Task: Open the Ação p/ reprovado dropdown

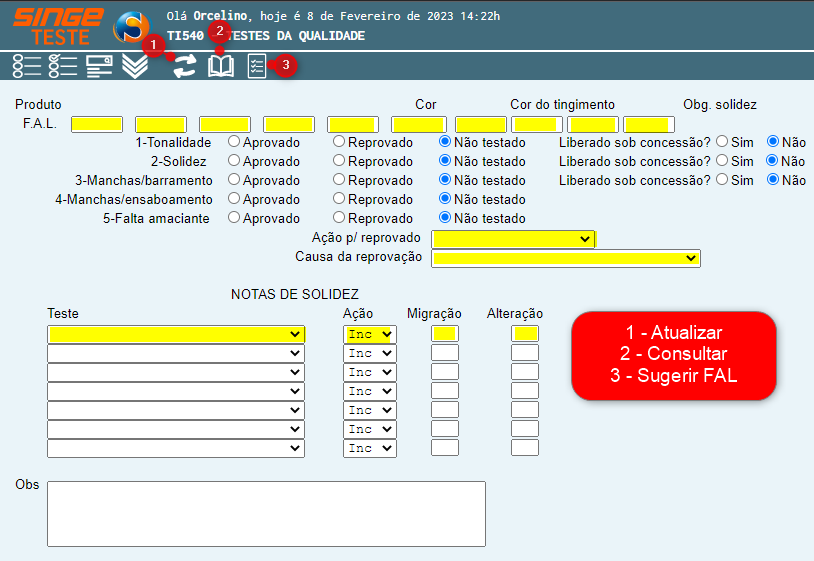Action: tap(513, 239)
